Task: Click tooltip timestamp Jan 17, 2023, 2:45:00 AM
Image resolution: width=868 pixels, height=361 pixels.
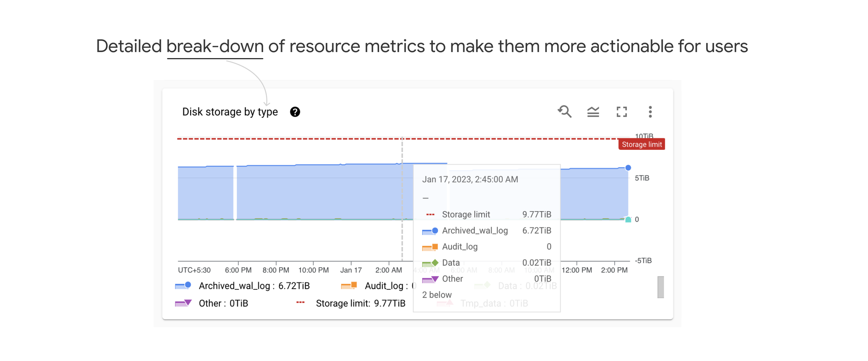Action: coord(470,179)
